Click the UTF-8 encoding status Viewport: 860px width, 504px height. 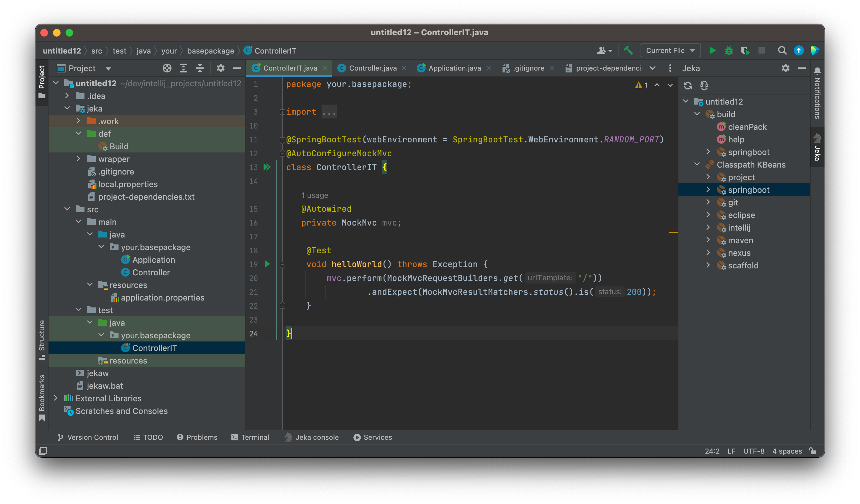[753, 451]
